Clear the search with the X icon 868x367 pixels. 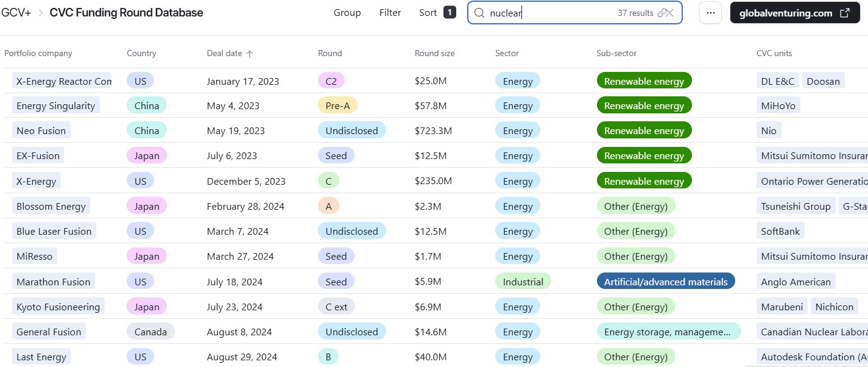[670, 13]
